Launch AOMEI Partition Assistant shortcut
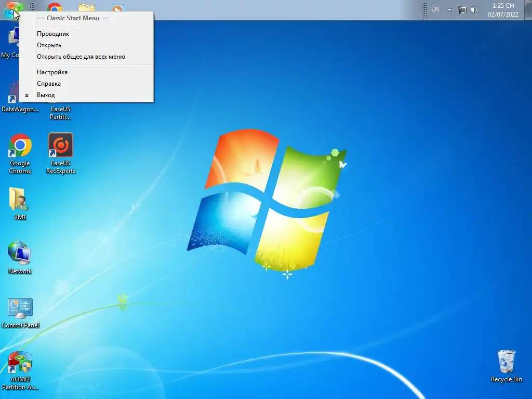 (x=20, y=370)
